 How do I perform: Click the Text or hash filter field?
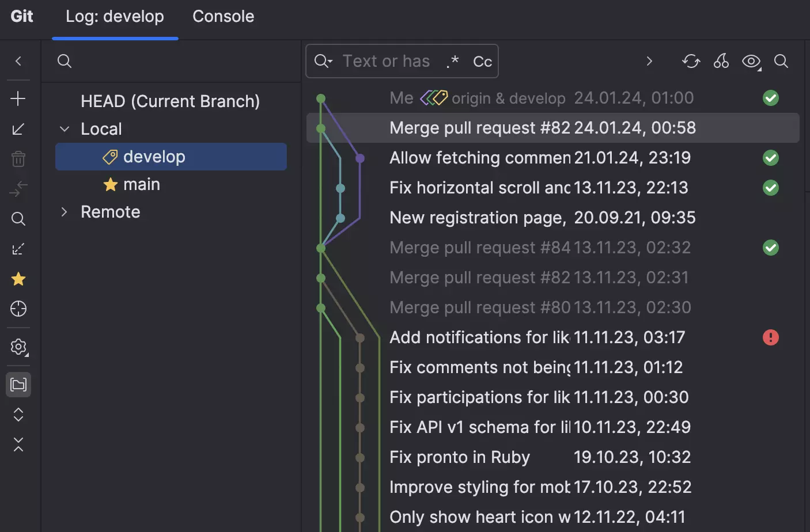point(386,61)
